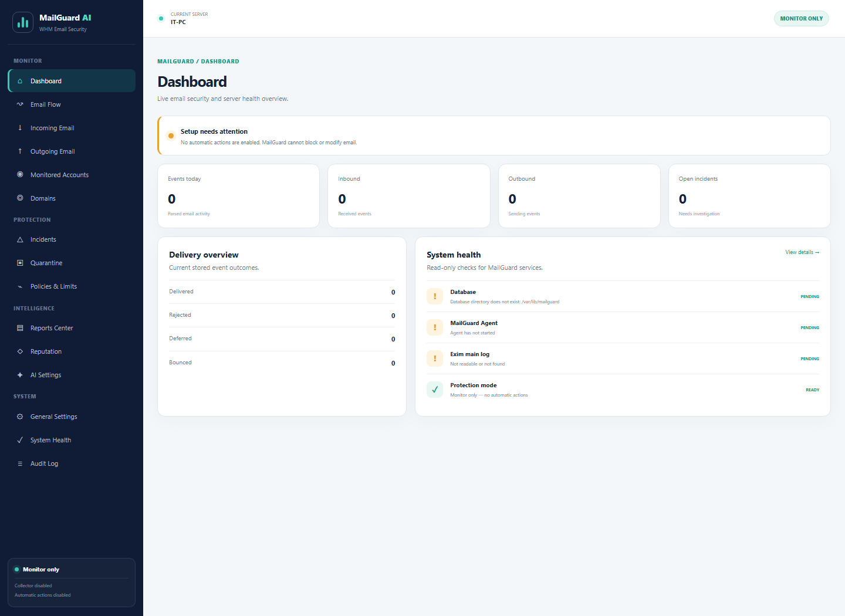Click the orange Setup needs attention dot

point(171,136)
